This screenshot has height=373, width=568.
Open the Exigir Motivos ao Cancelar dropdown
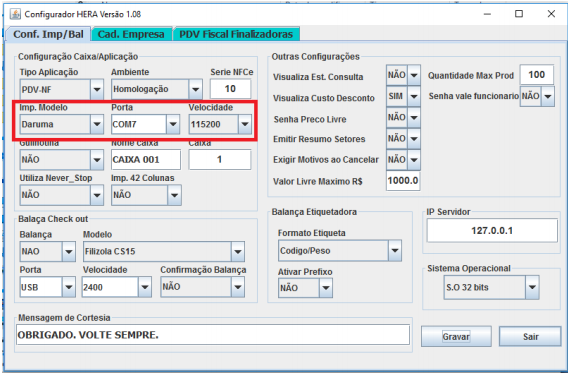coord(403,160)
